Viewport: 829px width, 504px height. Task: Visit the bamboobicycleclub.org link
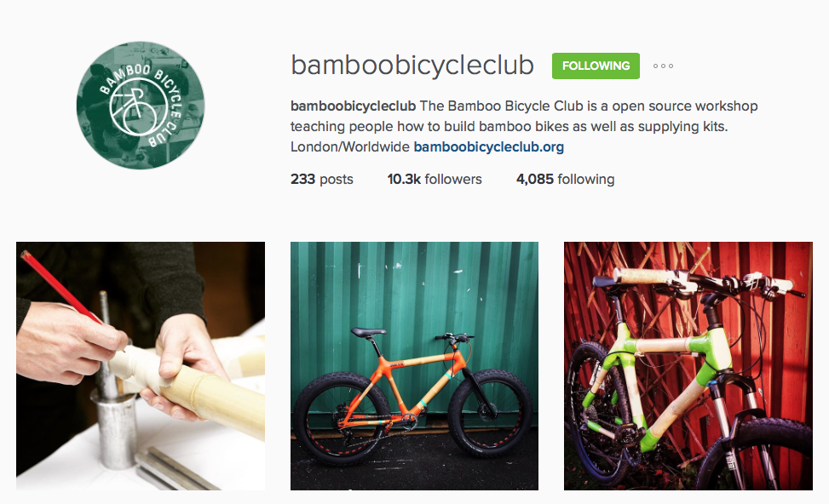488,147
